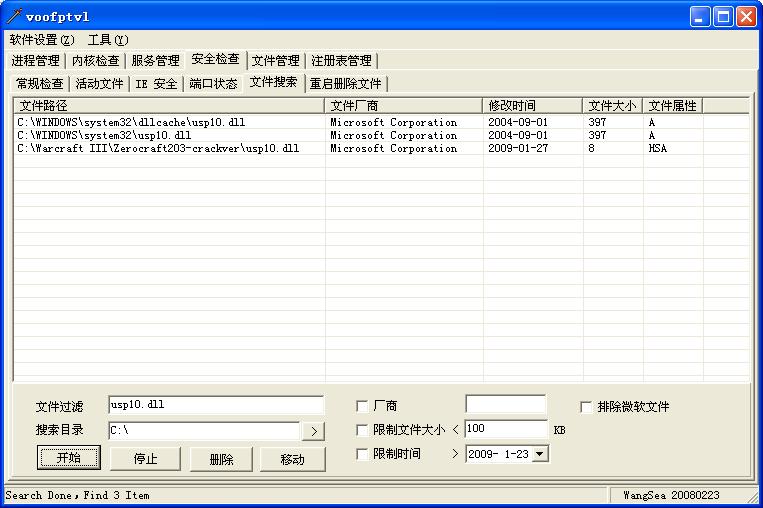Click the 2009-01-27 modified date cell
763x508 pixels.
click(518, 148)
